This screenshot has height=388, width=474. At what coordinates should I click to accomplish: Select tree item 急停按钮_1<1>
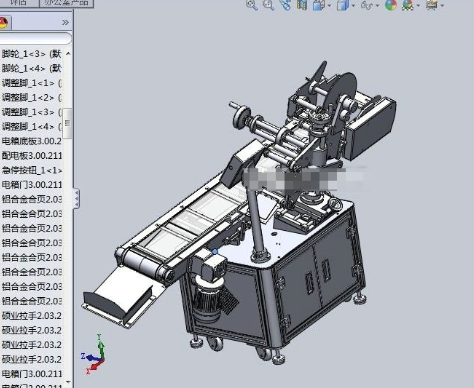[32, 170]
